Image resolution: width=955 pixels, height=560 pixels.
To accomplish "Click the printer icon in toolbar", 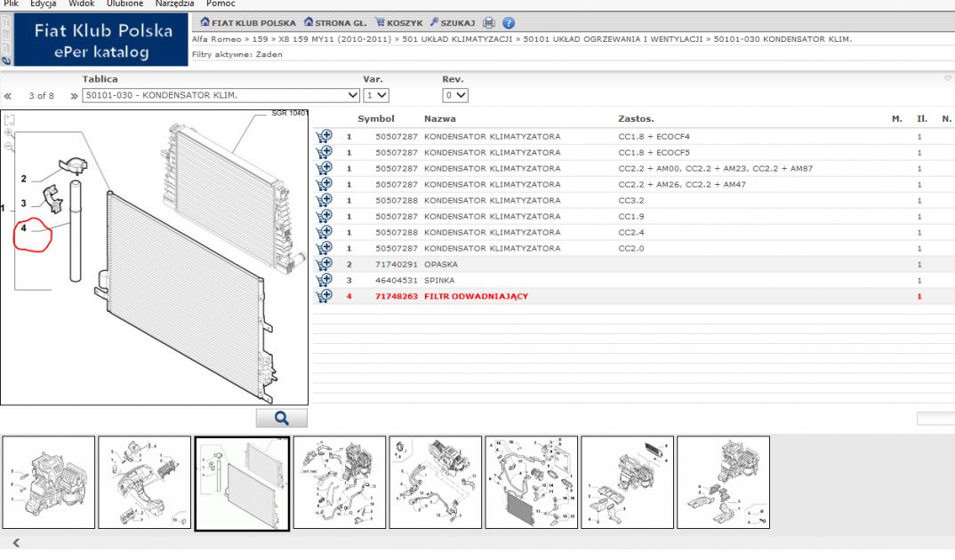I will pyautogui.click(x=489, y=23).
